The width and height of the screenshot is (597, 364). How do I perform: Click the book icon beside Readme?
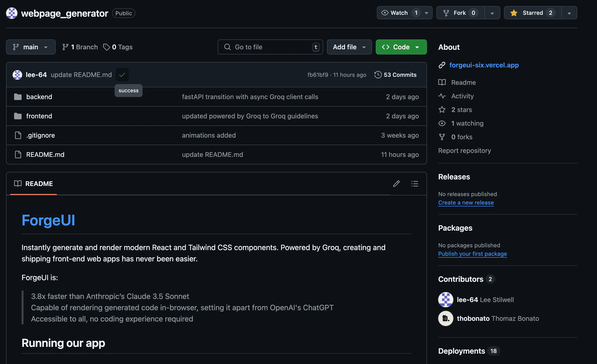coord(442,82)
